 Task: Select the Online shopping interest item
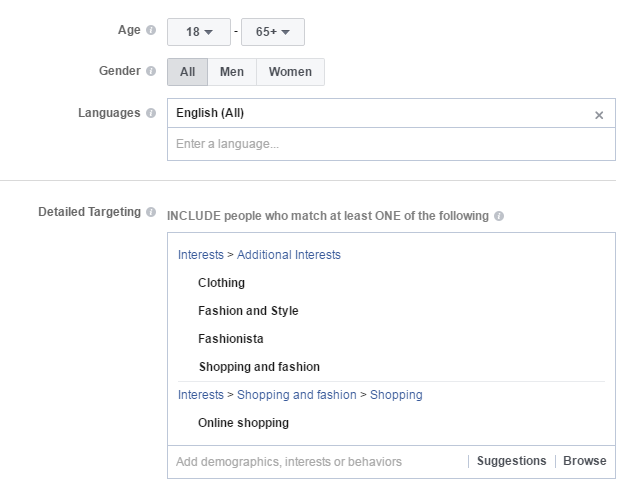point(243,423)
